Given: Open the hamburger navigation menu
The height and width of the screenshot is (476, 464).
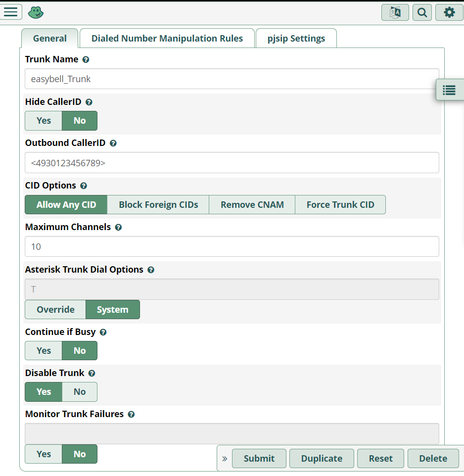Looking at the screenshot, I should click(10, 12).
